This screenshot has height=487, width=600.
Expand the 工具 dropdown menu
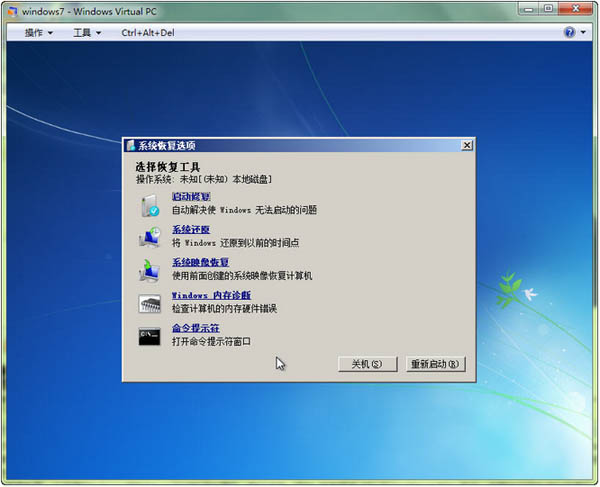86,32
